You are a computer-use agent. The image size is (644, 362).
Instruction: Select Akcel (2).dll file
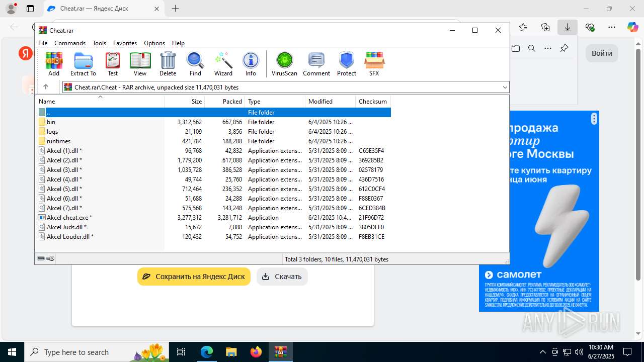click(213, 160)
